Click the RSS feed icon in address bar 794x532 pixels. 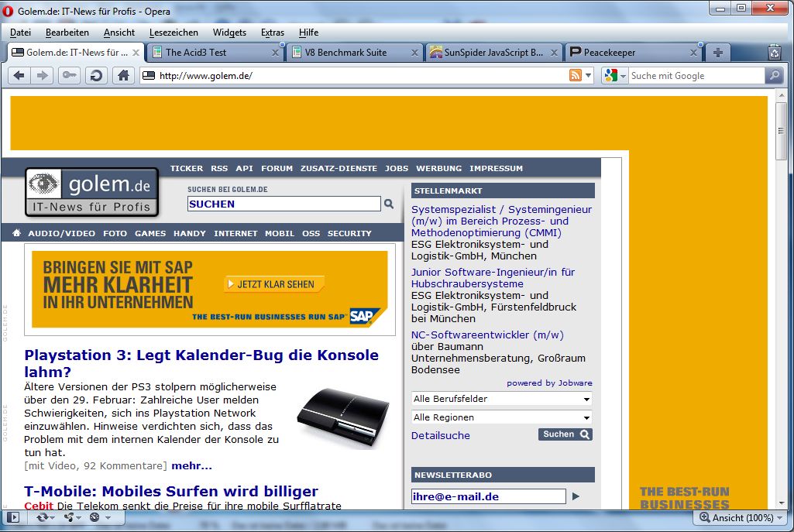[576, 75]
